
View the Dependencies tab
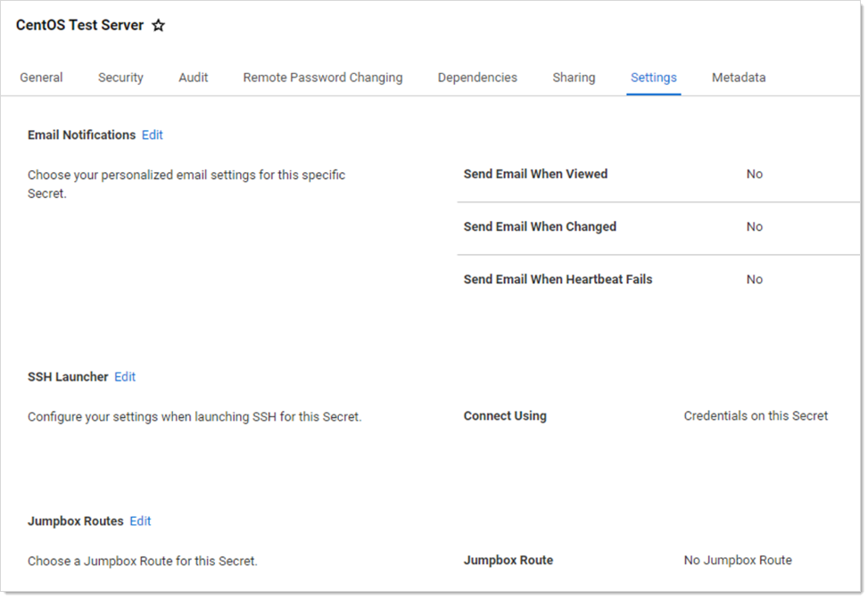point(477,78)
